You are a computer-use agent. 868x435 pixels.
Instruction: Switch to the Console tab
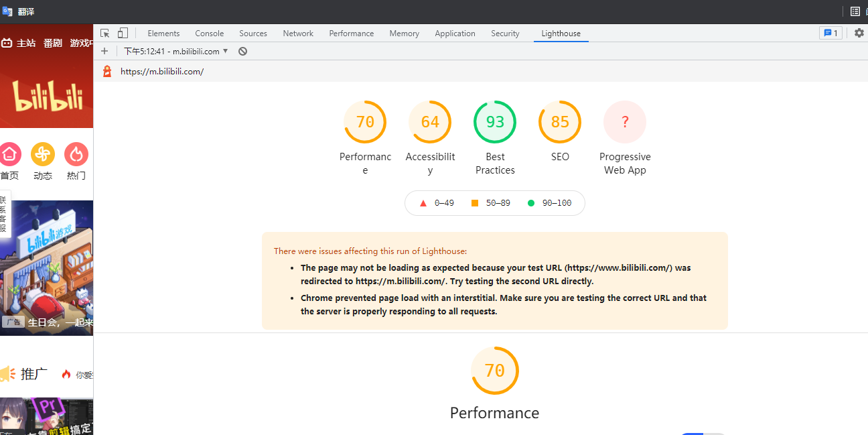point(210,34)
